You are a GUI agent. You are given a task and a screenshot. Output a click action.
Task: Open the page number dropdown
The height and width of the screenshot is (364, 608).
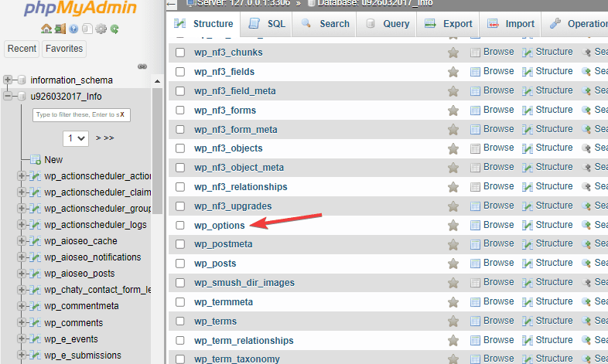click(x=76, y=138)
